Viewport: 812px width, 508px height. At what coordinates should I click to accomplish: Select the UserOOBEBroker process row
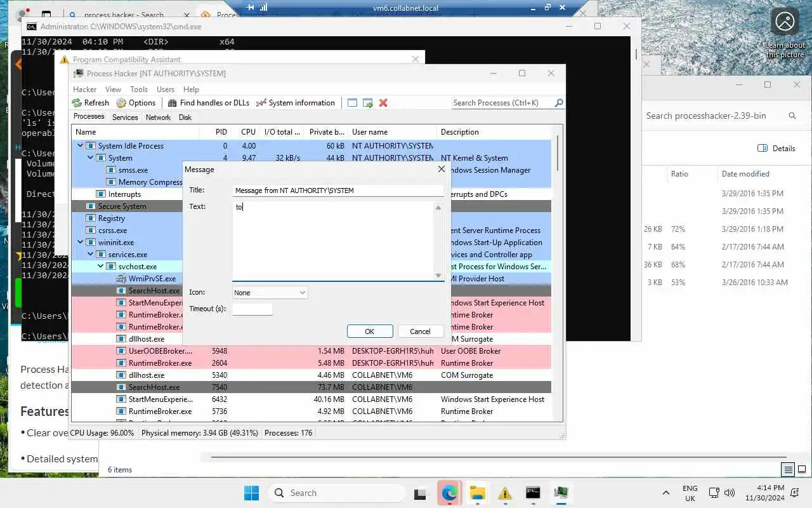(x=311, y=351)
